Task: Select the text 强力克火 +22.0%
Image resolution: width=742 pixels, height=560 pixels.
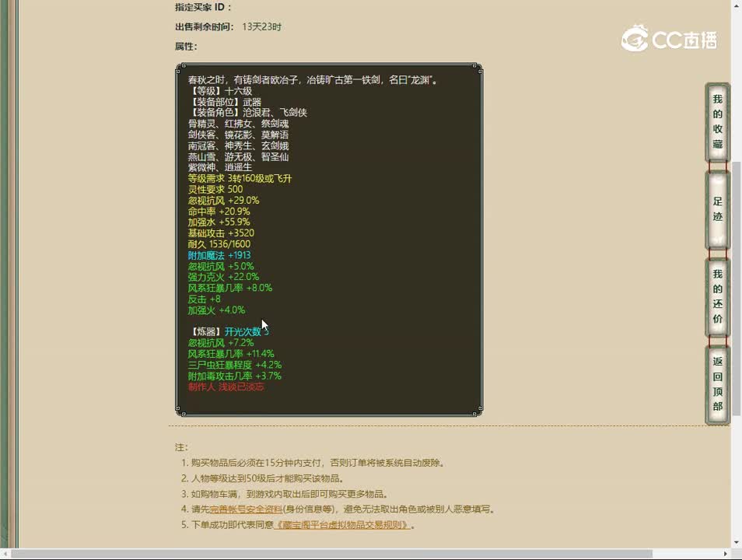Action: coord(223,277)
